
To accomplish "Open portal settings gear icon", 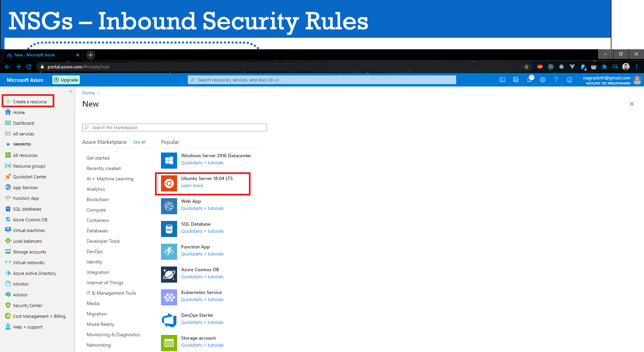I will 543,80.
